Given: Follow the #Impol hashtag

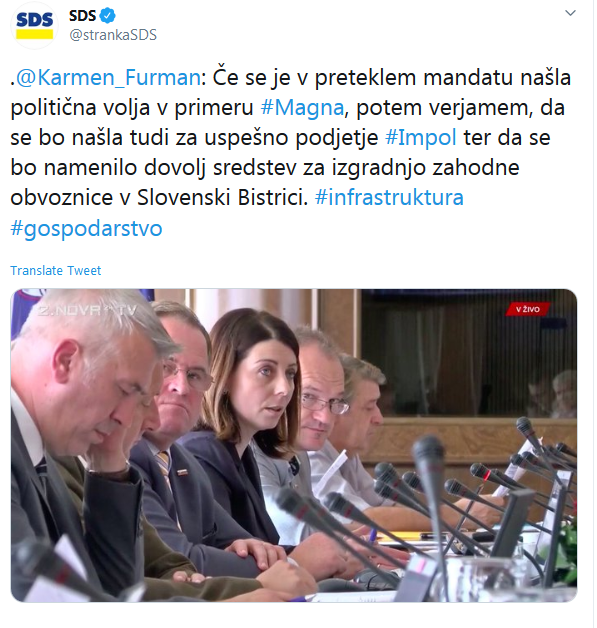Looking at the screenshot, I should point(420,137).
